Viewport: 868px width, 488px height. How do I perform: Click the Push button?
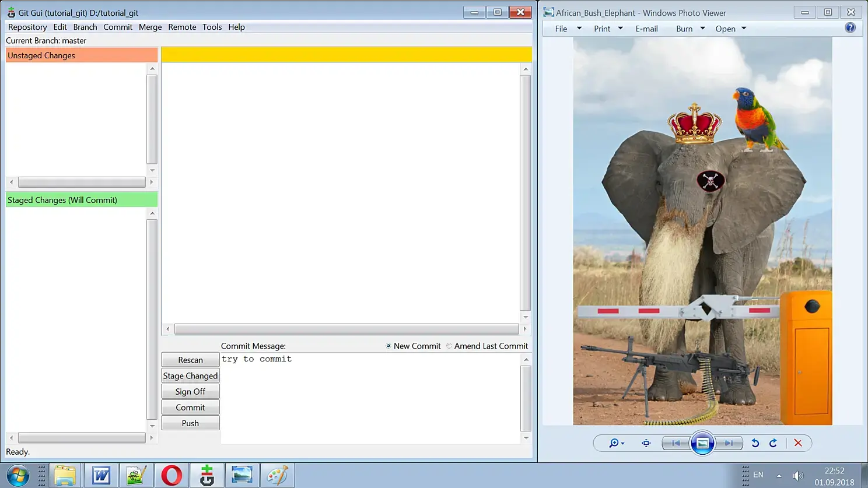(190, 423)
